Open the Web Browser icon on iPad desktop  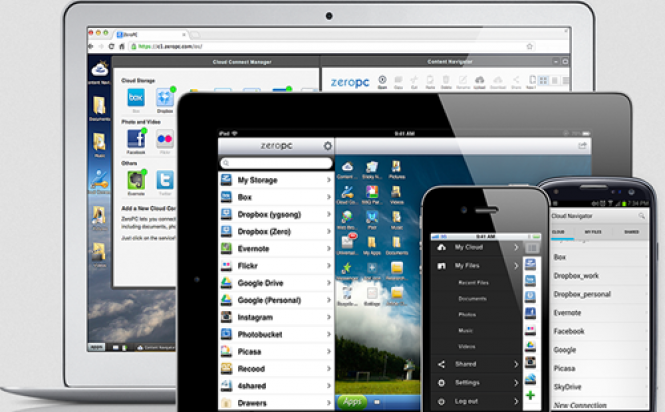347,217
